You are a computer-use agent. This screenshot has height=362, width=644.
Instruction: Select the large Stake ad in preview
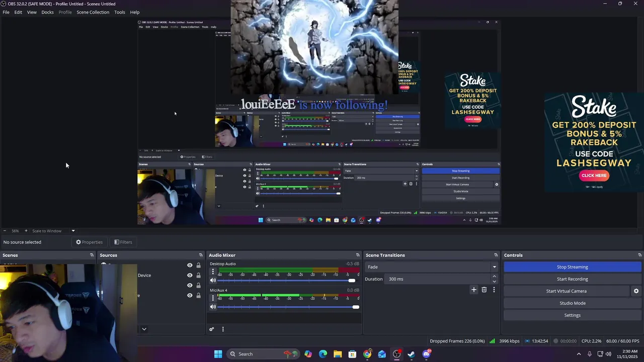tap(594, 142)
